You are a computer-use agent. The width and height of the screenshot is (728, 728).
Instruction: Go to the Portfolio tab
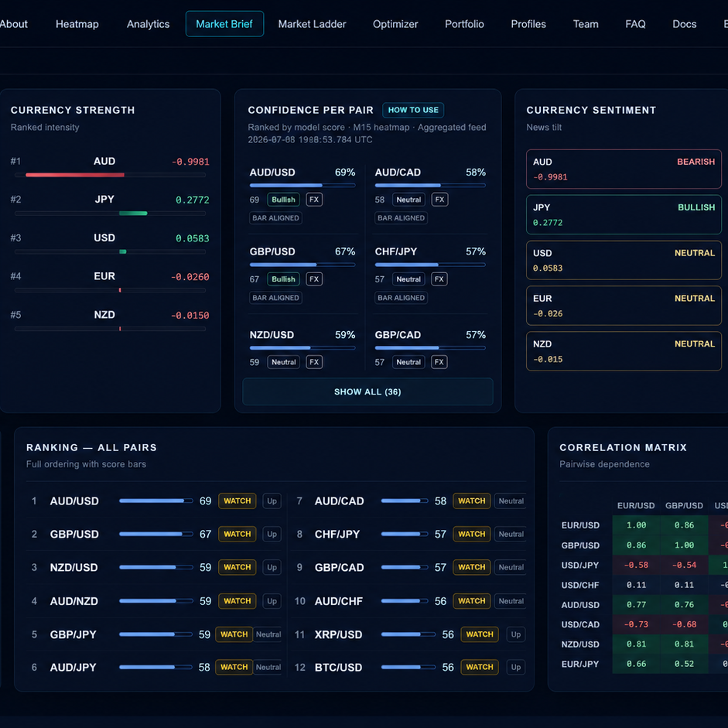pos(464,24)
